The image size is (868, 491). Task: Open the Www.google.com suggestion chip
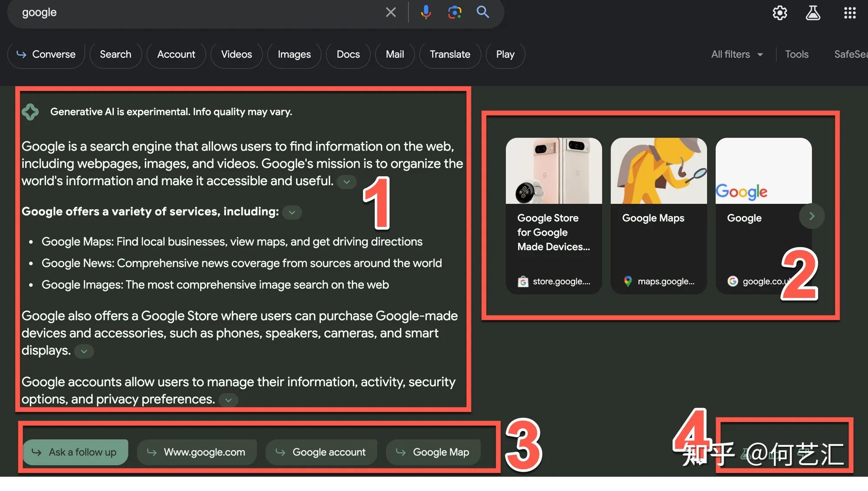[x=197, y=452]
